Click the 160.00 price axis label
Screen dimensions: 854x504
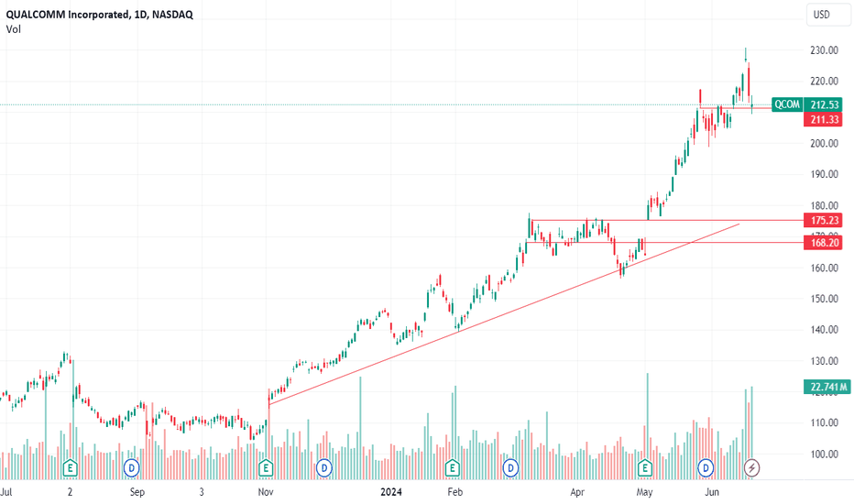pos(824,268)
